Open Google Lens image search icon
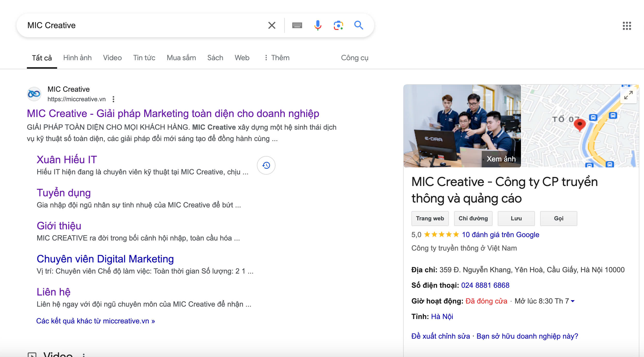Viewport: 644px width, 357px height. click(x=338, y=25)
